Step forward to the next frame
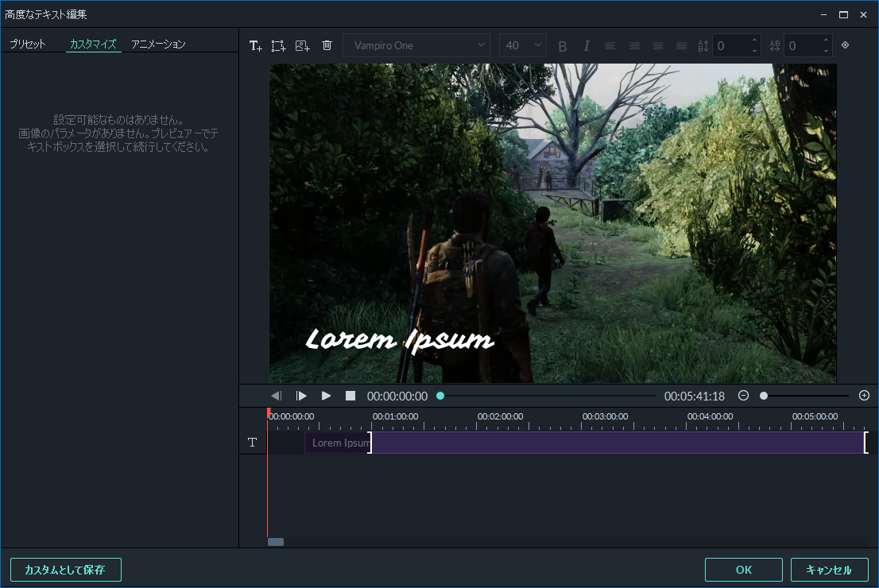The height and width of the screenshot is (588, 879). (301, 396)
